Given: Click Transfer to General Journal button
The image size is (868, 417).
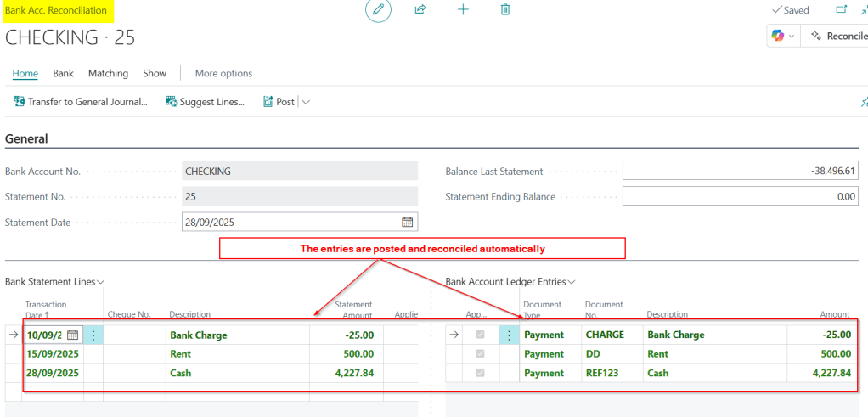Looking at the screenshot, I should [81, 102].
